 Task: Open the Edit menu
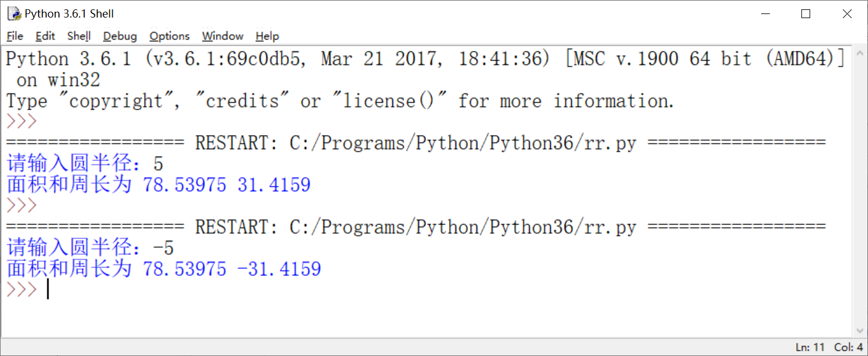click(x=45, y=36)
